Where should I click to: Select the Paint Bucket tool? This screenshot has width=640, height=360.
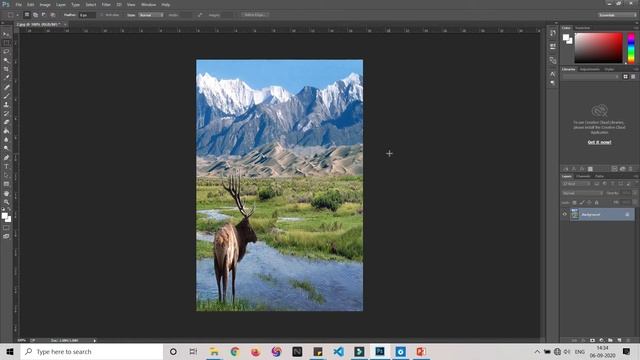[6, 131]
